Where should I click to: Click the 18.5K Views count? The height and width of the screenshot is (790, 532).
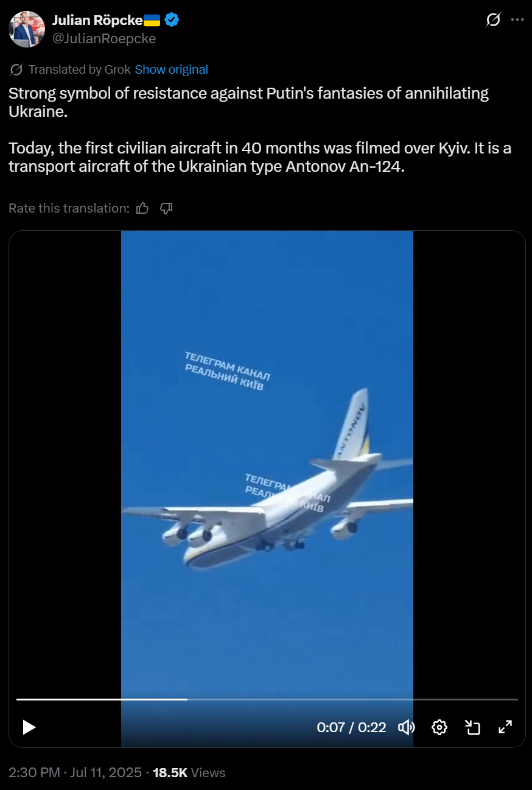pyautogui.click(x=189, y=772)
